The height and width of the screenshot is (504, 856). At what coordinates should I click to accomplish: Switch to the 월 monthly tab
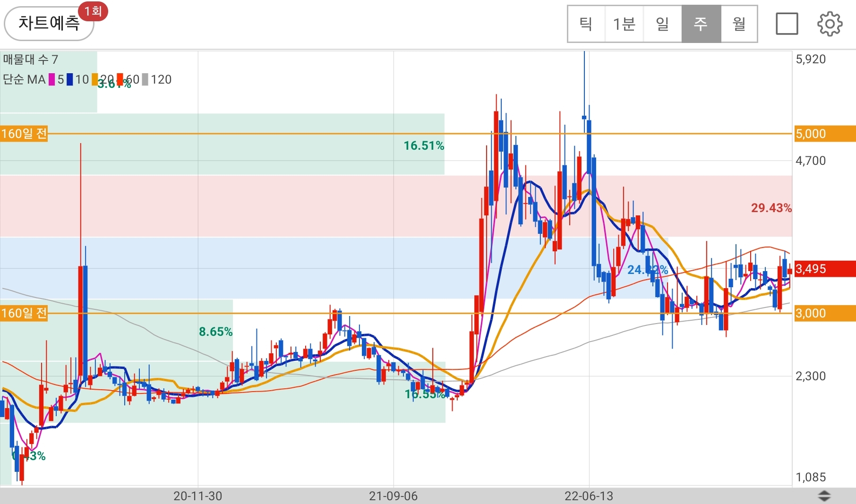[739, 24]
